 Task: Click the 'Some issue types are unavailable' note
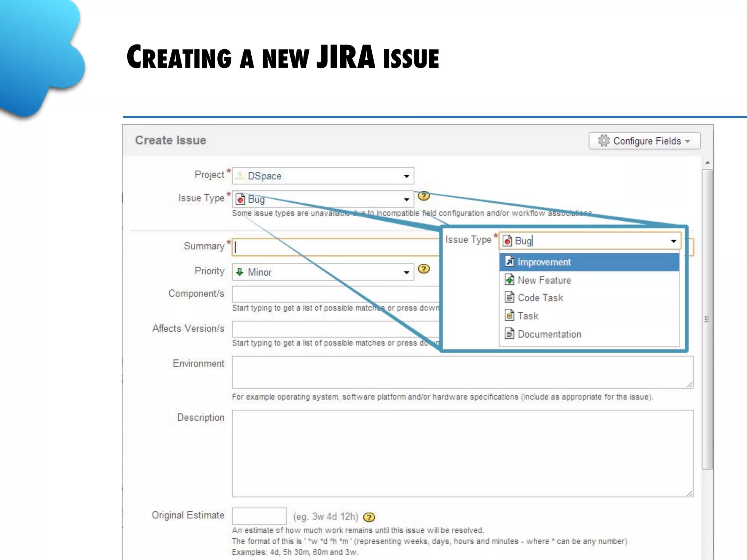(x=412, y=213)
